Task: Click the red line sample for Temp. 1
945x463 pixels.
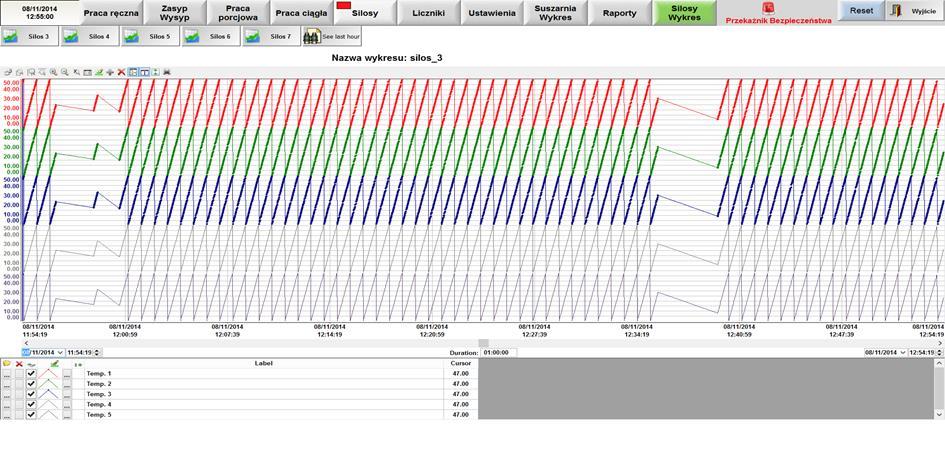Action: (x=48, y=374)
